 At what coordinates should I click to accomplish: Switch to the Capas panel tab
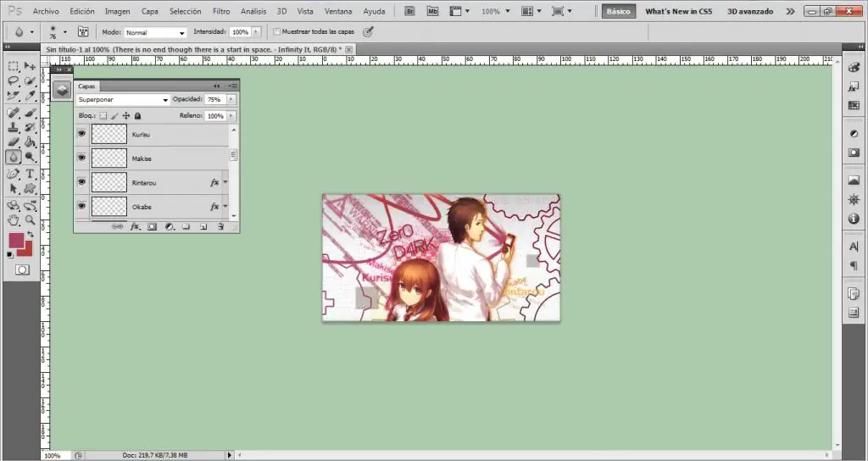(x=86, y=86)
